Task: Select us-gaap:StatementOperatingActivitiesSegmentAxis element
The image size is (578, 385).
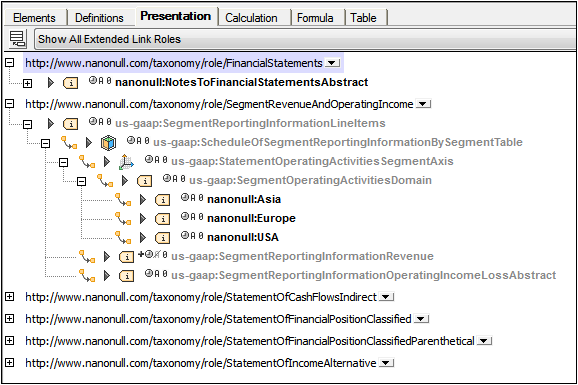Action: click(312, 161)
